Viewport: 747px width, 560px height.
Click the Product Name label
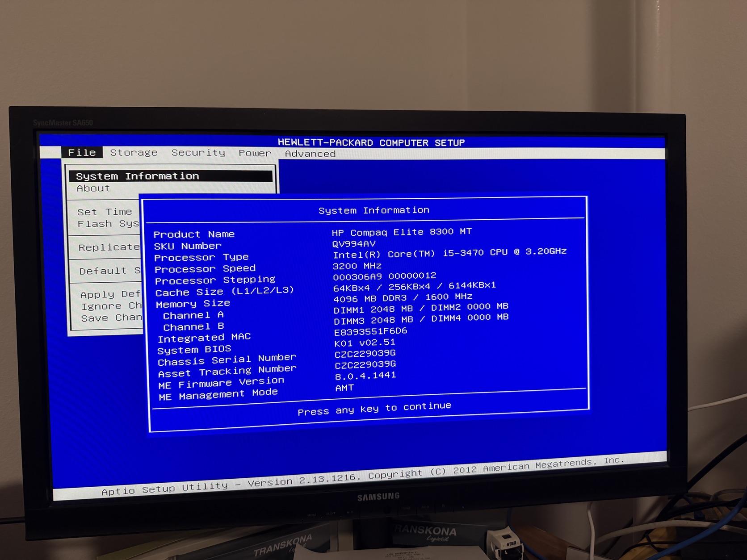(x=194, y=234)
